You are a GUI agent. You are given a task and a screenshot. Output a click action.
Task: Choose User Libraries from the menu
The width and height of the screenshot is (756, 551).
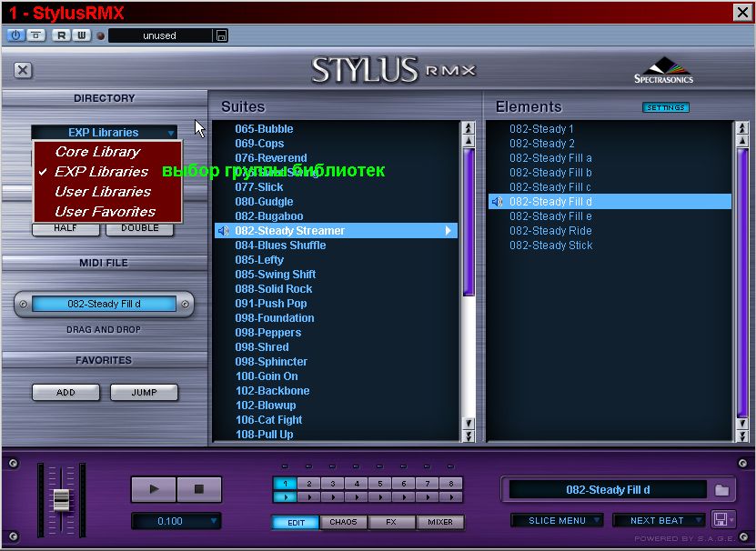(x=103, y=191)
